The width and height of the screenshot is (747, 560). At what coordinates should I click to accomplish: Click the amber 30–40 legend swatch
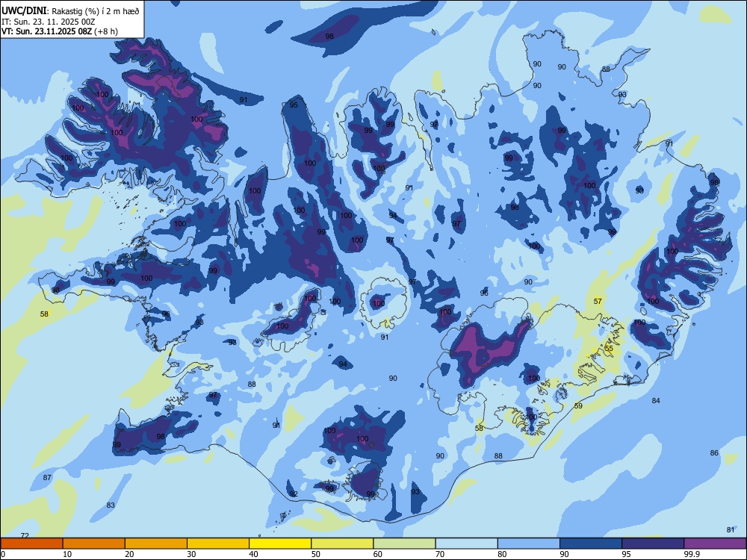pyautogui.click(x=218, y=544)
